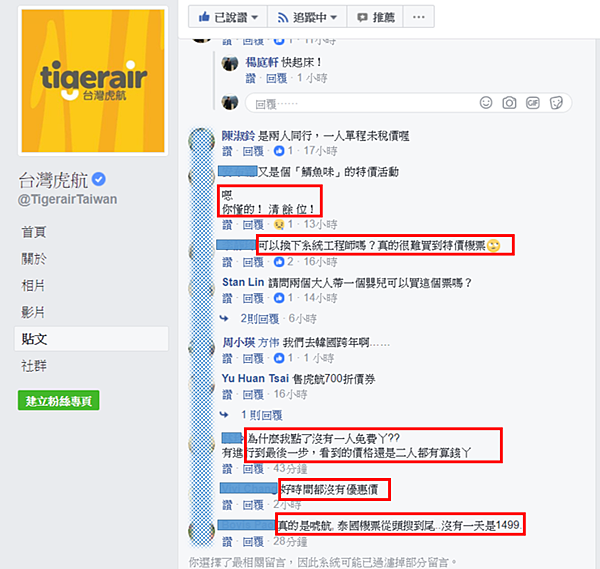Click the sad reaction icon on 13小時 comment

(x=279, y=224)
